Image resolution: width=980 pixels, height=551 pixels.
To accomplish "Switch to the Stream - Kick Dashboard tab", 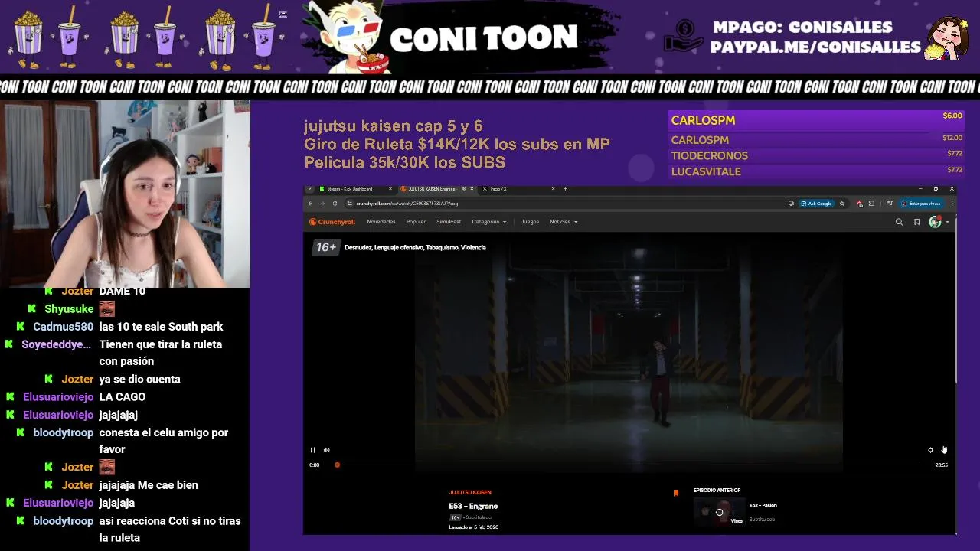I will pyautogui.click(x=354, y=189).
